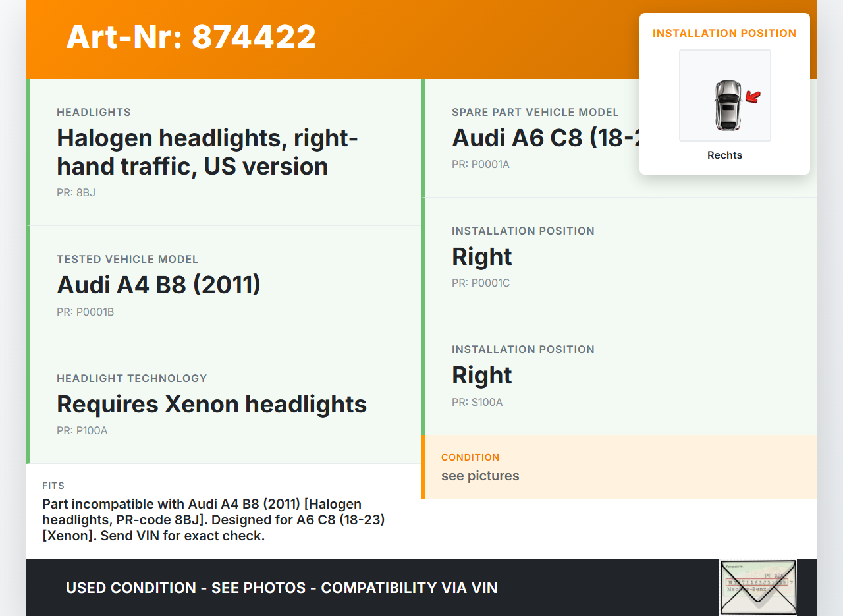This screenshot has width=843, height=616.
Task: Click the "Headlight Technology" label
Action: tap(132, 379)
